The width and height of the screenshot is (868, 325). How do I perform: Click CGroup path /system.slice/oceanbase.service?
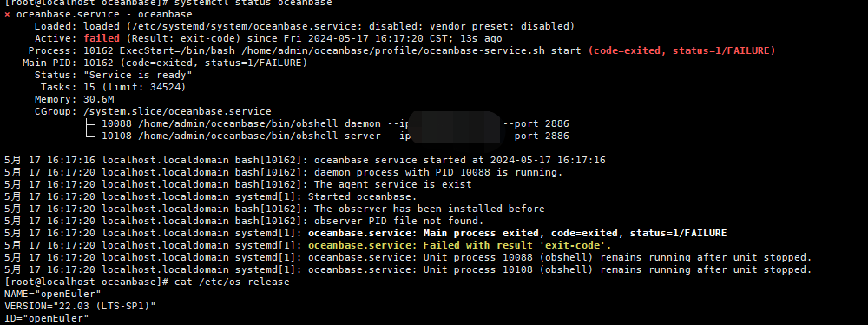[x=178, y=112]
